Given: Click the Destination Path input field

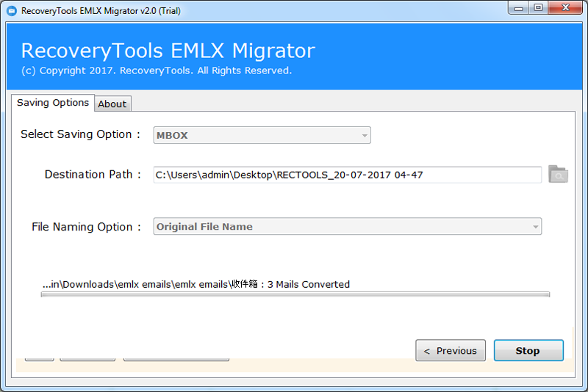Looking at the screenshot, I should 347,175.
